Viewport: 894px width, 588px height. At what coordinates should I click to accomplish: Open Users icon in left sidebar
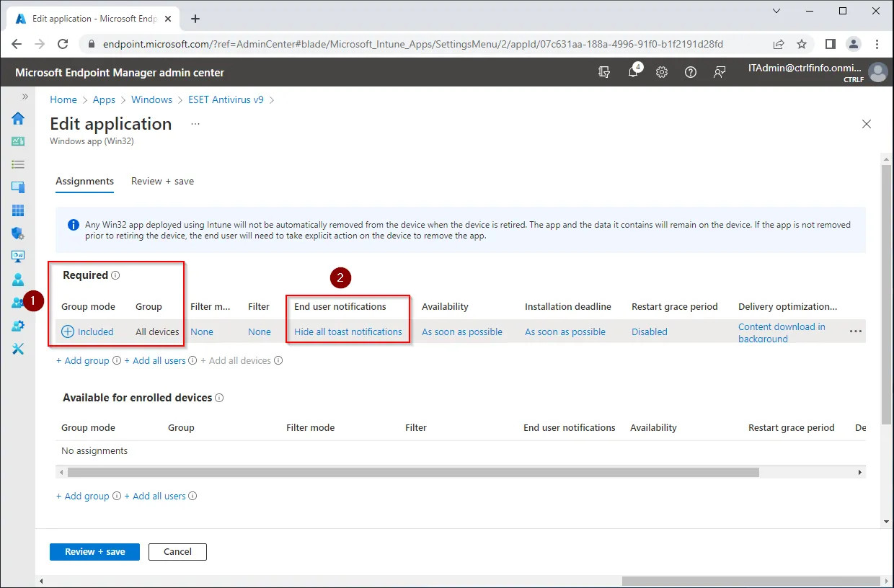pyautogui.click(x=18, y=280)
